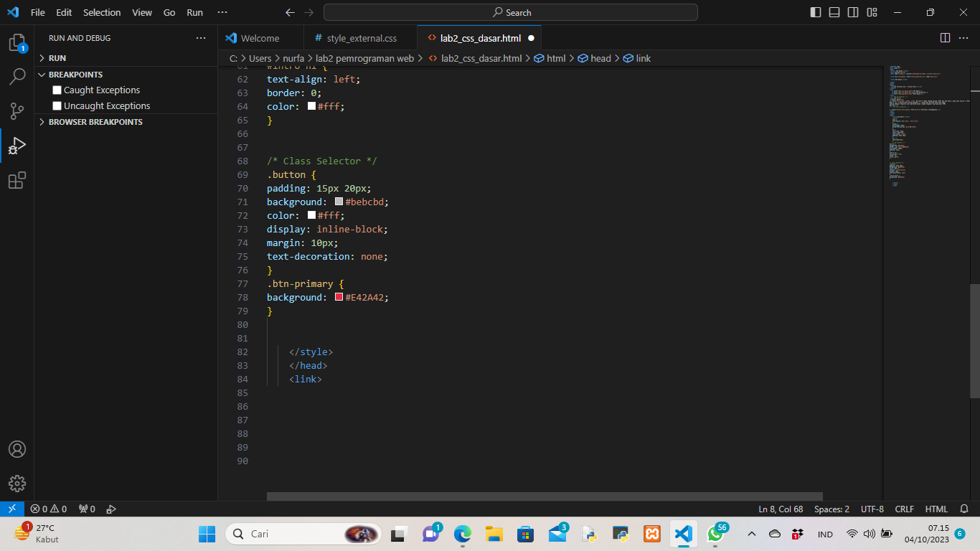
Task: Open the Search view
Action: [17, 77]
